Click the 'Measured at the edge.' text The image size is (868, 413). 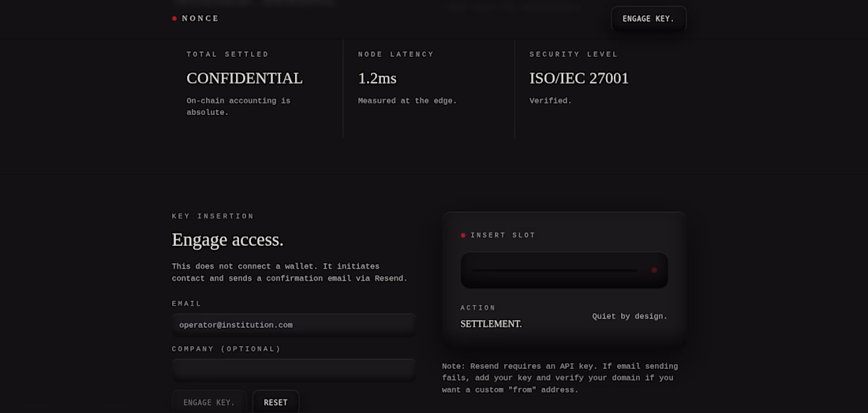[x=407, y=101]
